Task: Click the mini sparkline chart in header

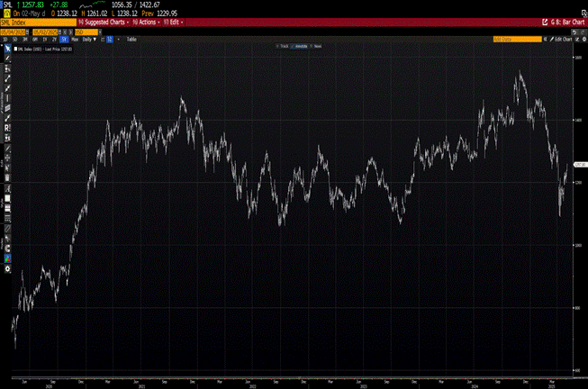Action: pyautogui.click(x=92, y=5)
